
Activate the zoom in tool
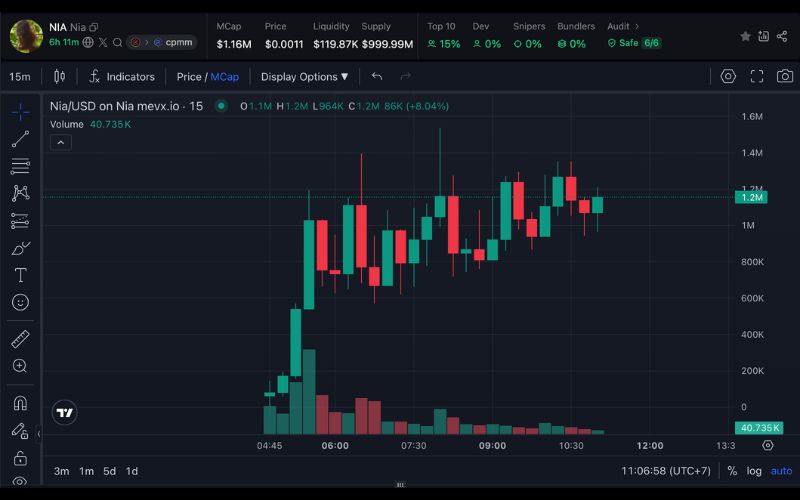coord(20,366)
